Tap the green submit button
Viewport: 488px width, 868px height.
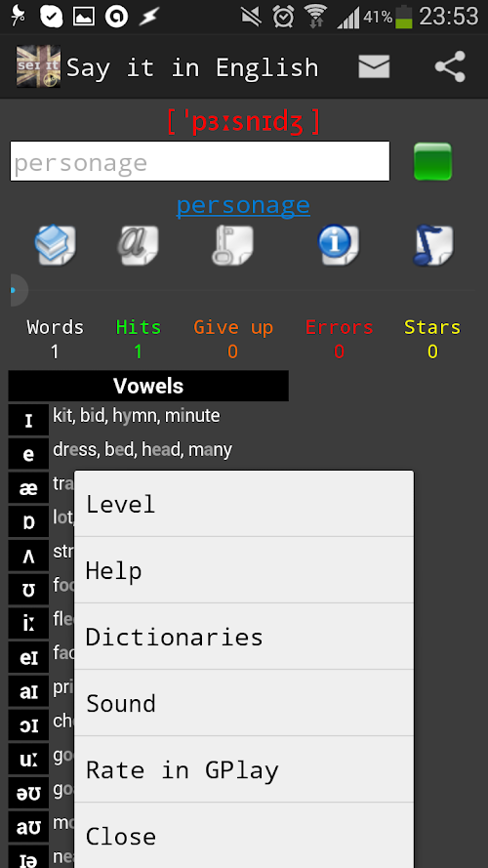pos(432,162)
